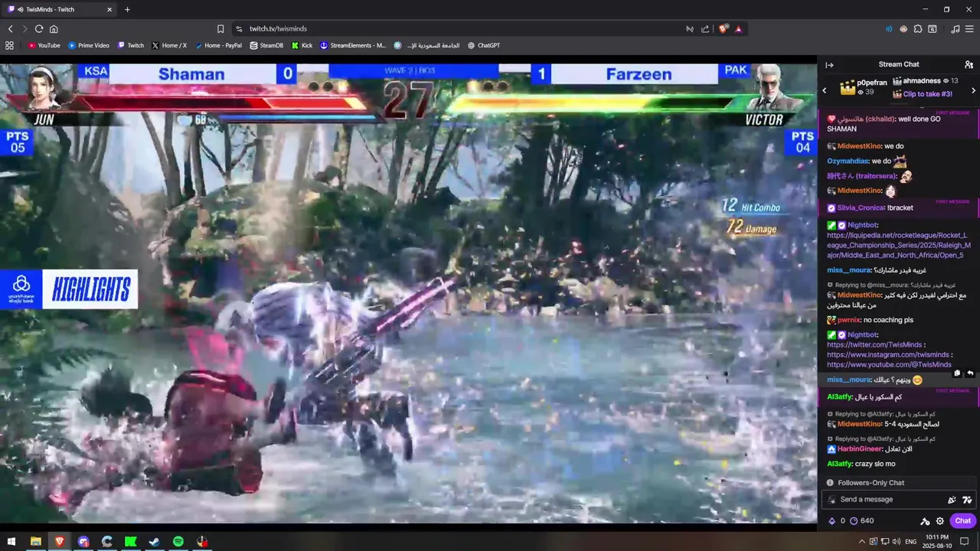Open the Brave Shields lion icon
Viewport: 980px width, 551px height.
[x=724, y=29]
